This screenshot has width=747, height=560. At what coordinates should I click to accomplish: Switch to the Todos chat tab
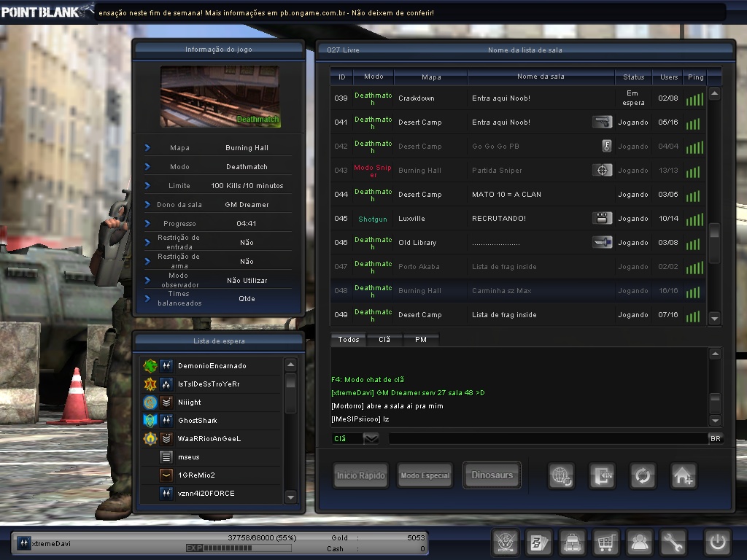point(348,340)
